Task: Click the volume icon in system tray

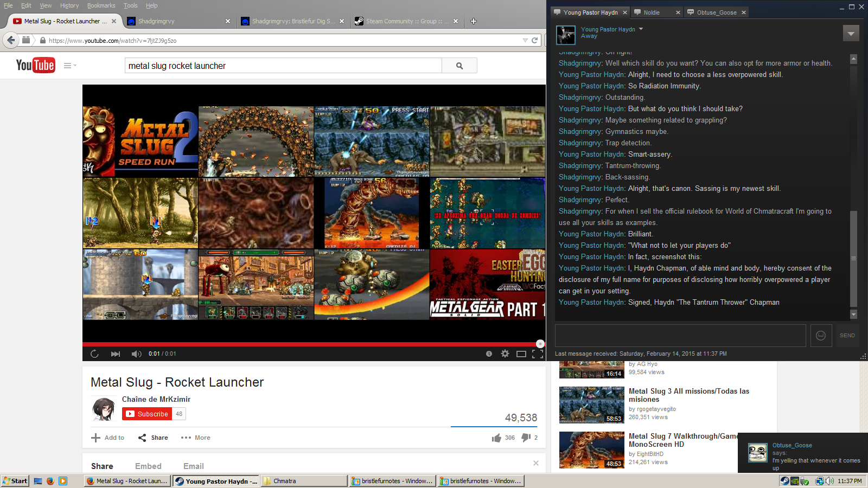Action: pos(830,481)
